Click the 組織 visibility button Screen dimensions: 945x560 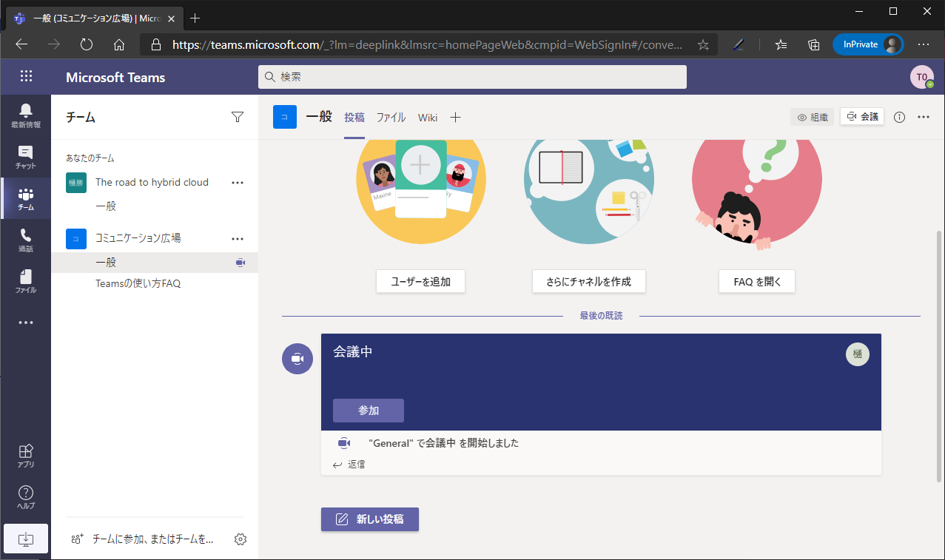point(813,117)
